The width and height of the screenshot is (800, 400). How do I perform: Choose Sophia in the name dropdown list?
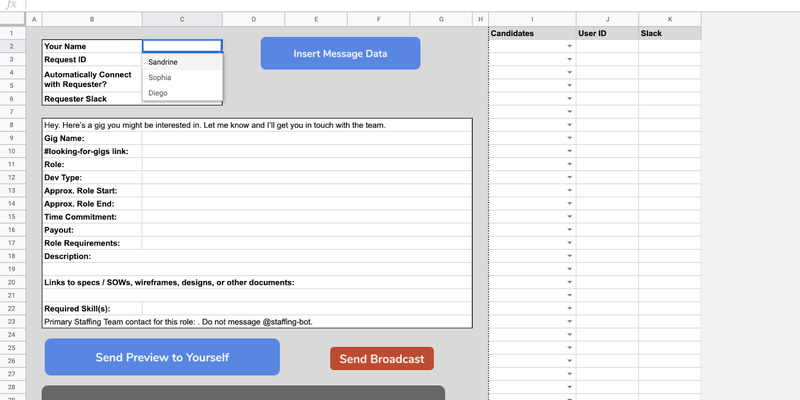click(x=161, y=77)
